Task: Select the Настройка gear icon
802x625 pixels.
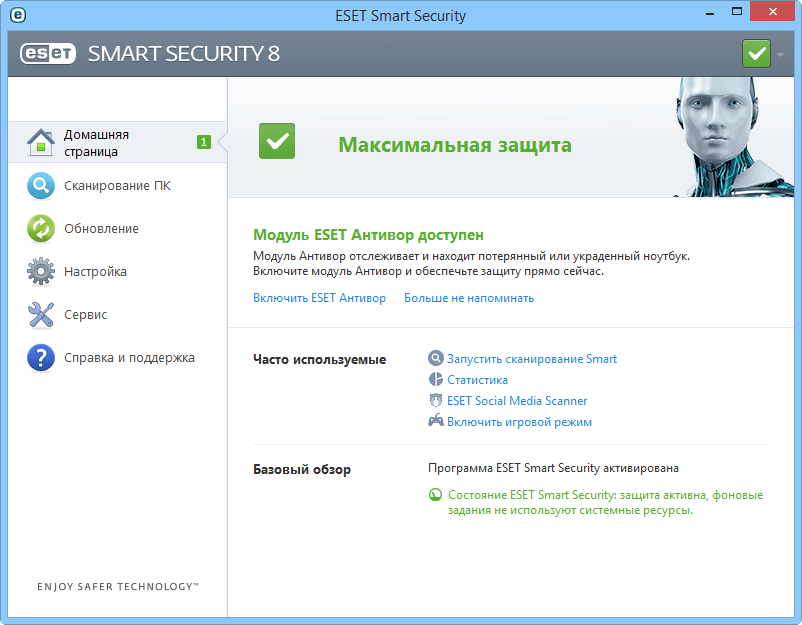Action: (x=40, y=271)
